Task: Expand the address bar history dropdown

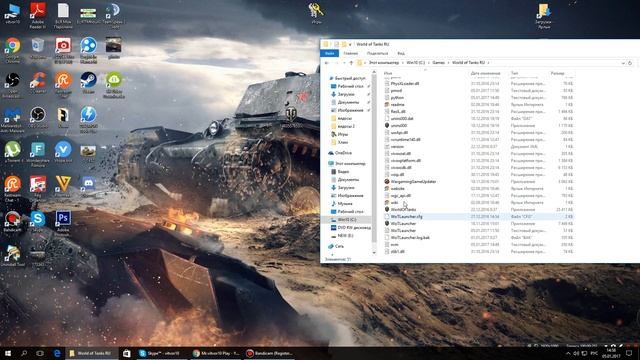Action: 623,63
